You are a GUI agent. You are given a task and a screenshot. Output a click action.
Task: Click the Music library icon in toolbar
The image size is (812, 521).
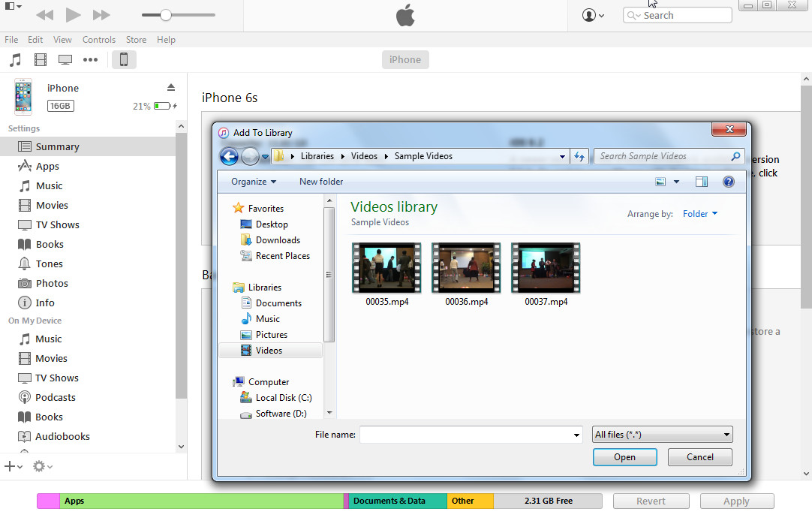15,60
